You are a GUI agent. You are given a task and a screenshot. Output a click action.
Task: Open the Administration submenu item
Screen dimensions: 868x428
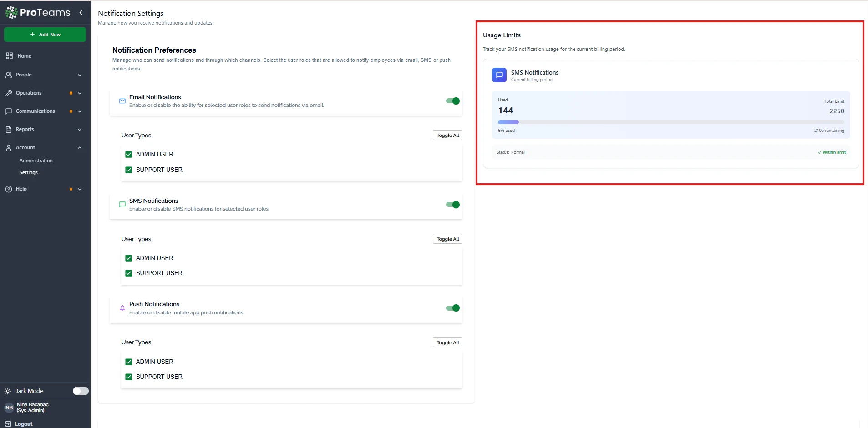(36, 161)
